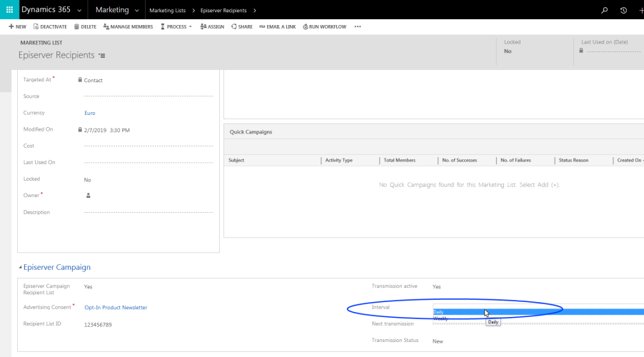Sort by Total Members column header
The image size is (644, 357).
(399, 160)
